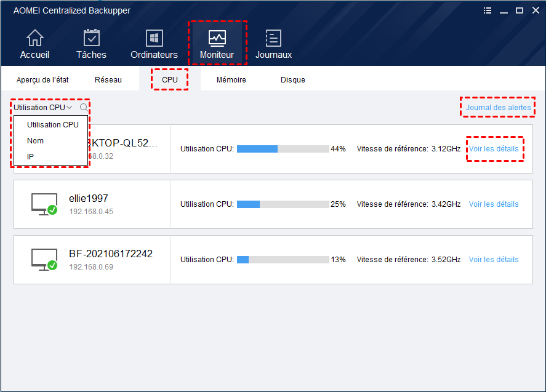
Task: Minimize the AOMEI window
Action: (504, 11)
